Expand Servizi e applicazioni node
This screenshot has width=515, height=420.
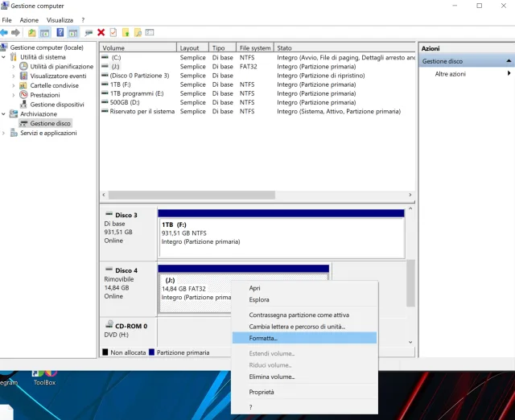click(x=5, y=133)
